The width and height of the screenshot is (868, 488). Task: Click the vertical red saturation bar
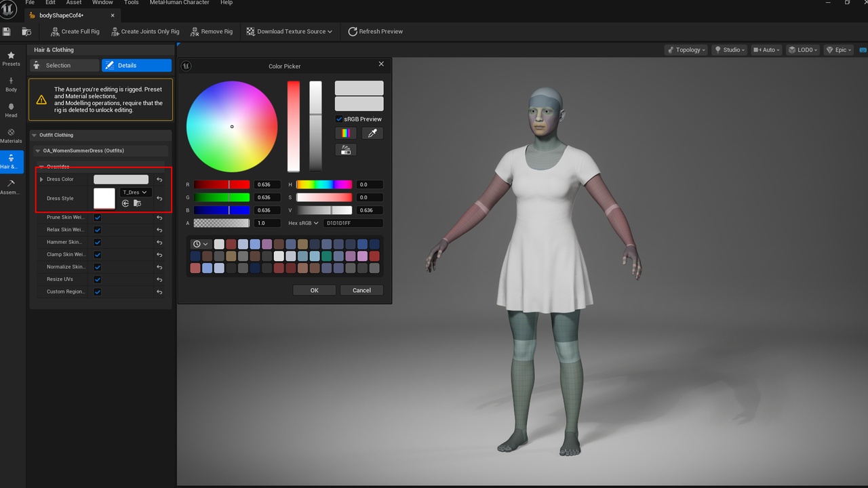point(294,127)
